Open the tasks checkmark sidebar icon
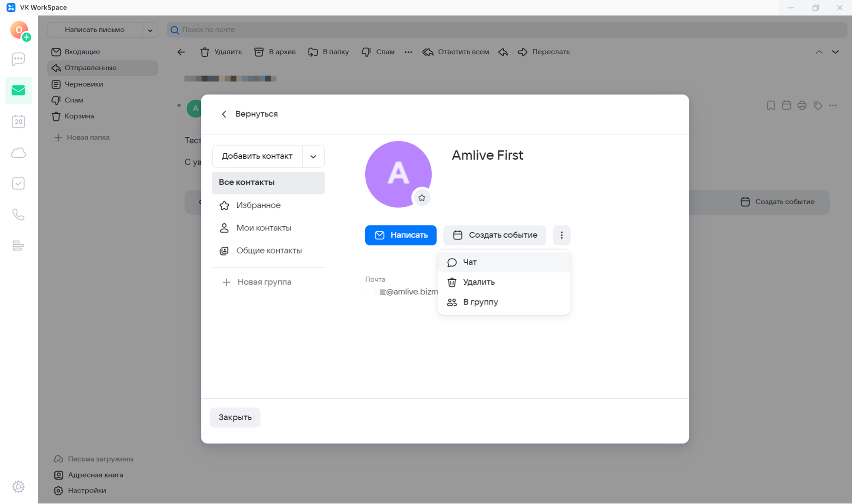Viewport: 852px width, 504px height. 18,184
